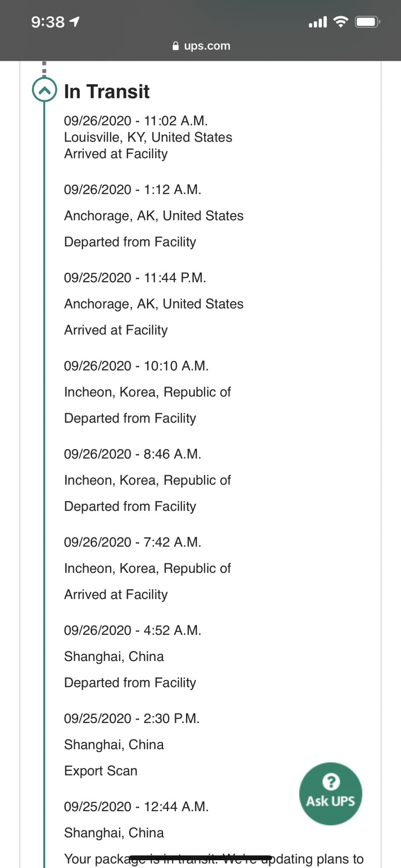The width and height of the screenshot is (401, 868).
Task: Collapse the In Transit section chevron
Action: (44, 90)
